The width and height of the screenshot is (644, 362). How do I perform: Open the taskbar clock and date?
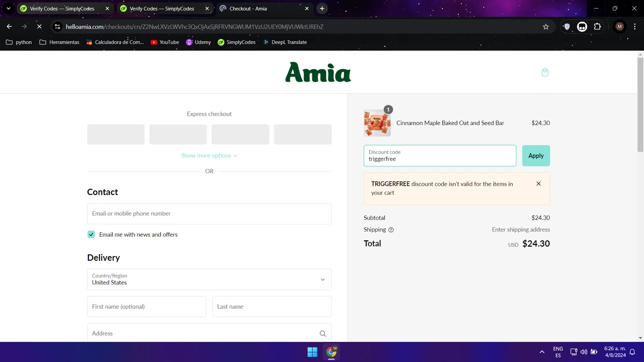pos(615,352)
